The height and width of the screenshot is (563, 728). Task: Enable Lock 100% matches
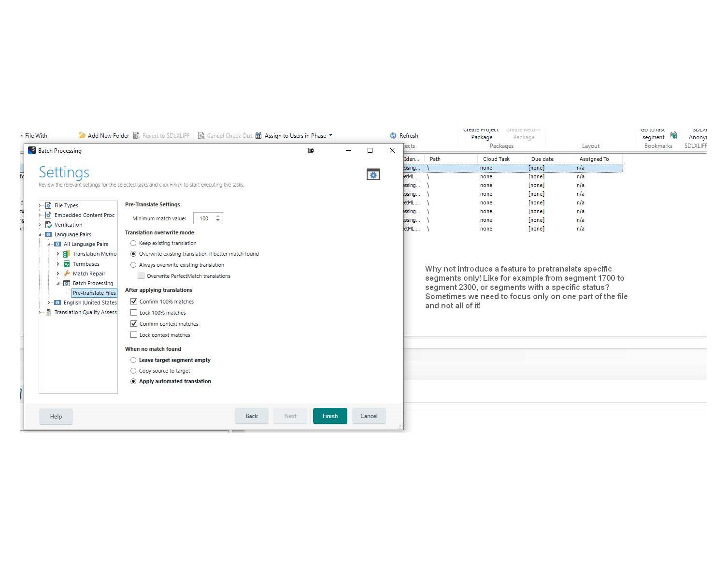pyautogui.click(x=134, y=313)
